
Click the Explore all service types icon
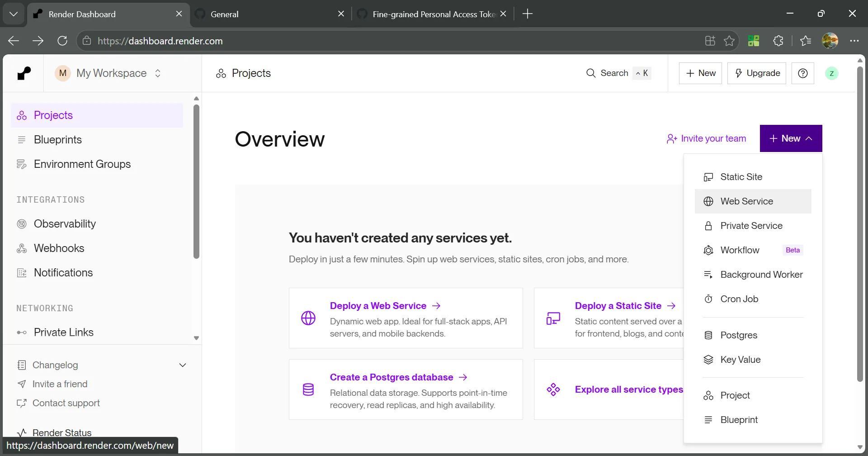(553, 389)
